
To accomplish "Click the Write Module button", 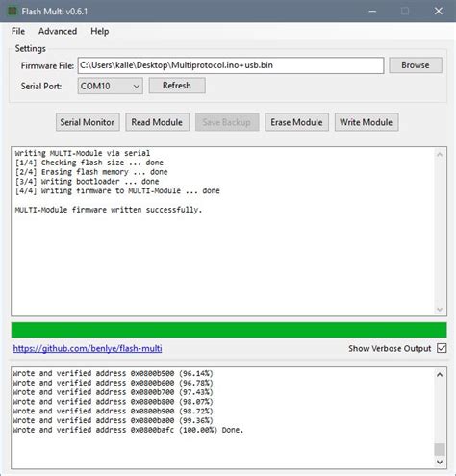I will 367,122.
